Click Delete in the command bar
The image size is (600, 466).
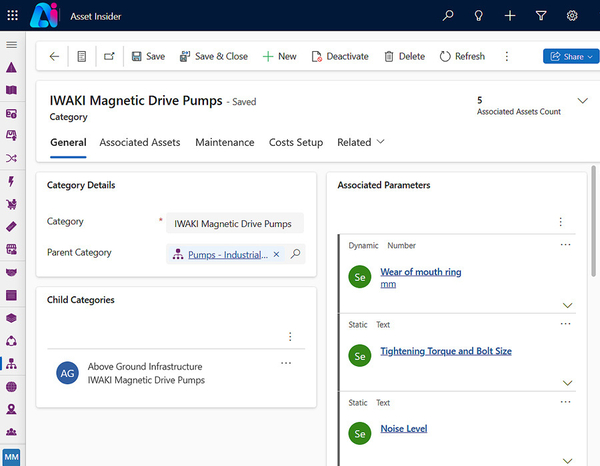click(x=405, y=57)
